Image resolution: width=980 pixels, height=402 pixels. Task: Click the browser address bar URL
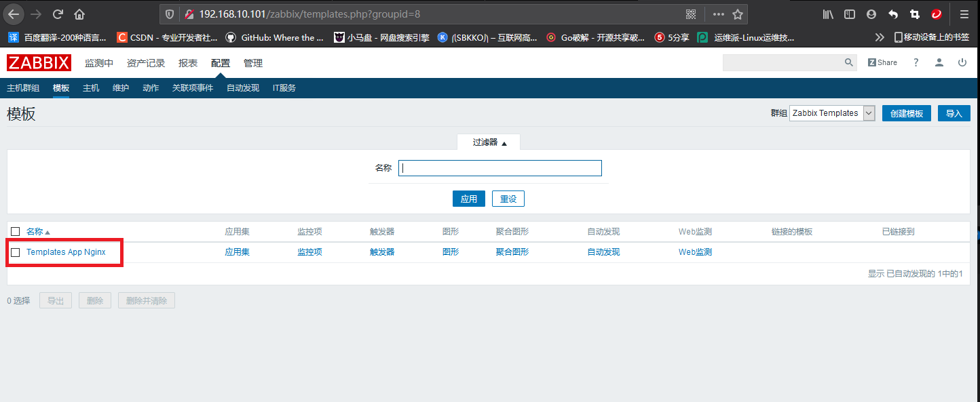pos(309,14)
